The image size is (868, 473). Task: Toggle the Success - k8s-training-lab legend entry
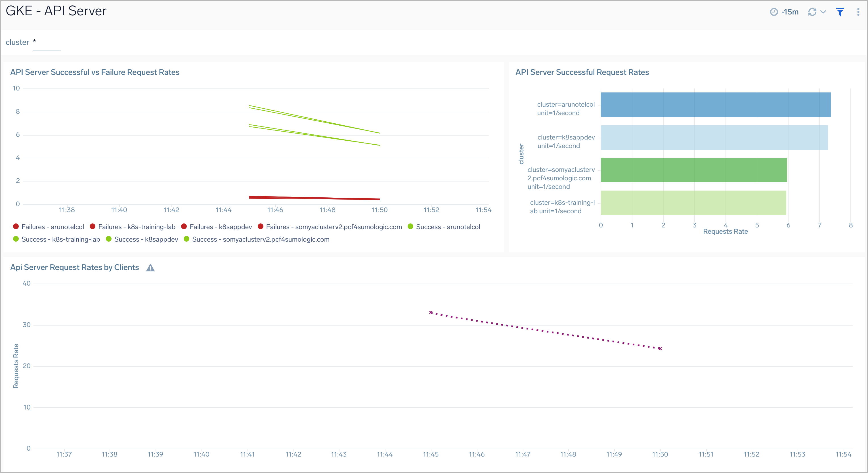pyautogui.click(x=60, y=239)
